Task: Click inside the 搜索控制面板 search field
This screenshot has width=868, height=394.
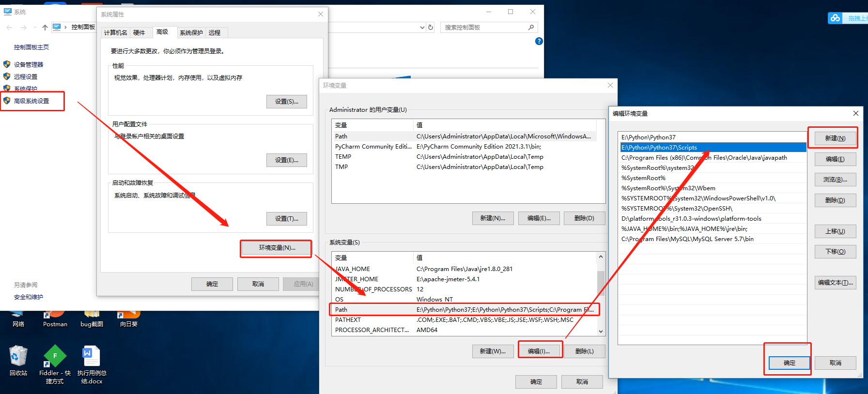Action: point(484,28)
